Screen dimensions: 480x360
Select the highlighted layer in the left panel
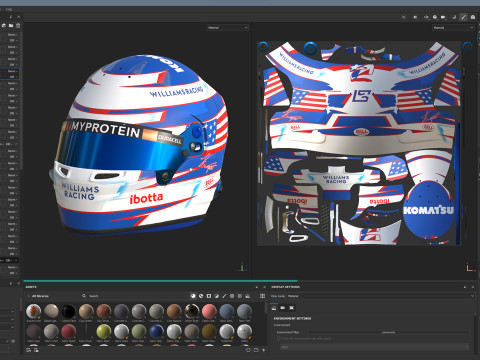pyautogui.click(x=9, y=74)
